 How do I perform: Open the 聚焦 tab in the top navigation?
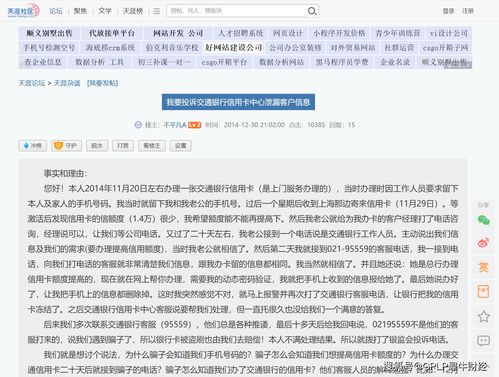80,11
